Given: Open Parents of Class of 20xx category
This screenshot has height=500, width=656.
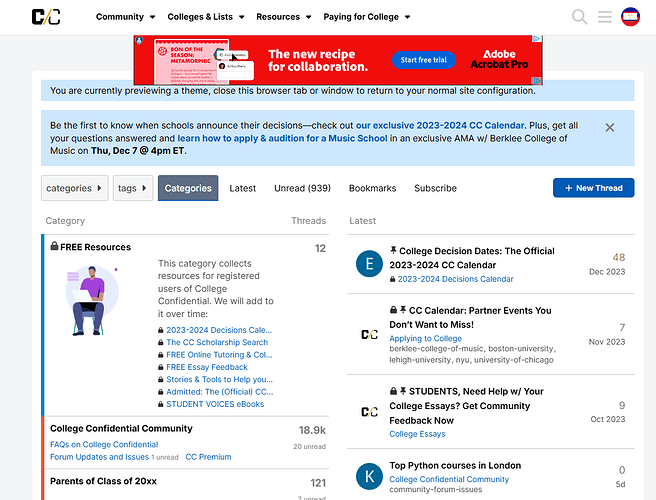Looking at the screenshot, I should [103, 481].
